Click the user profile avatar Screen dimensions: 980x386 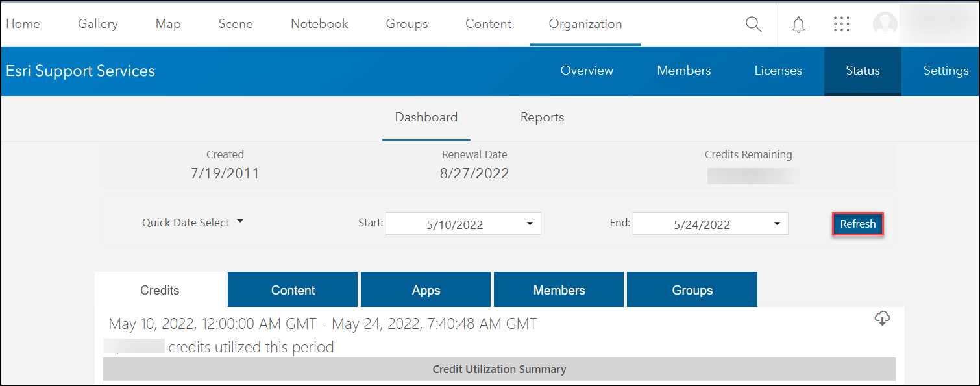point(885,24)
